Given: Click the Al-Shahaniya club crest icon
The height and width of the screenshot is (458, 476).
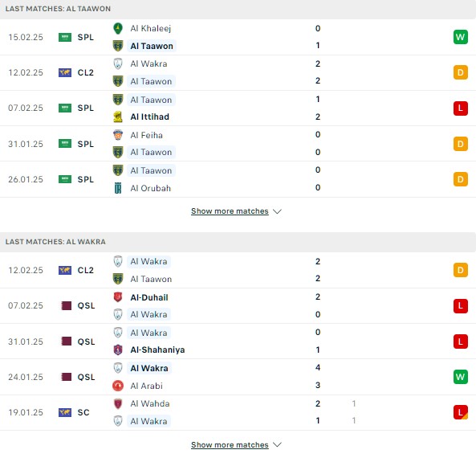Looking at the screenshot, I should 118,350.
